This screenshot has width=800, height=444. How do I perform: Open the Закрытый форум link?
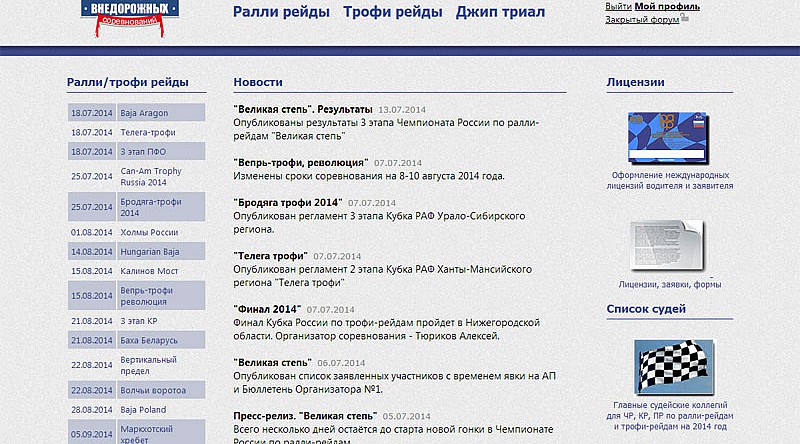point(641,19)
